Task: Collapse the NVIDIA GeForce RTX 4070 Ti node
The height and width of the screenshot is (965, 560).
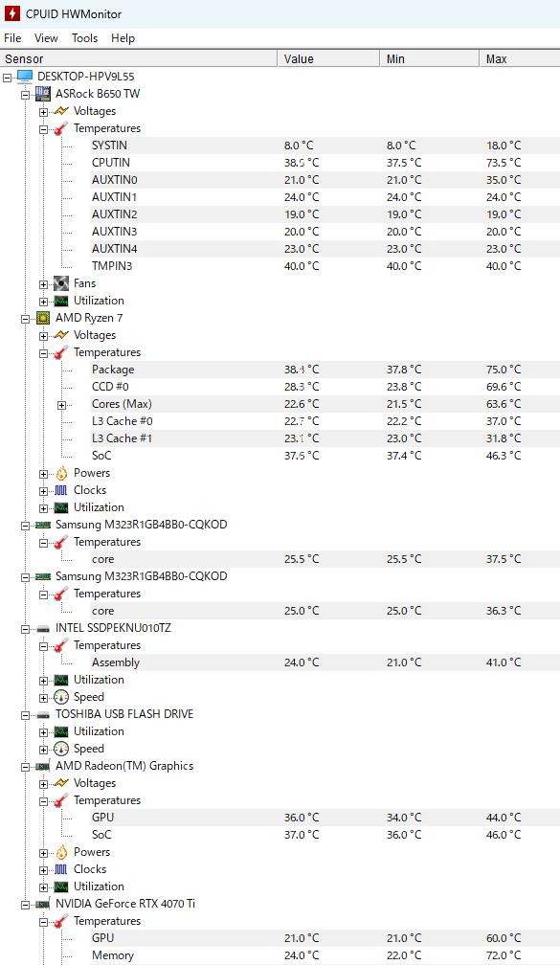Action: coord(25,905)
